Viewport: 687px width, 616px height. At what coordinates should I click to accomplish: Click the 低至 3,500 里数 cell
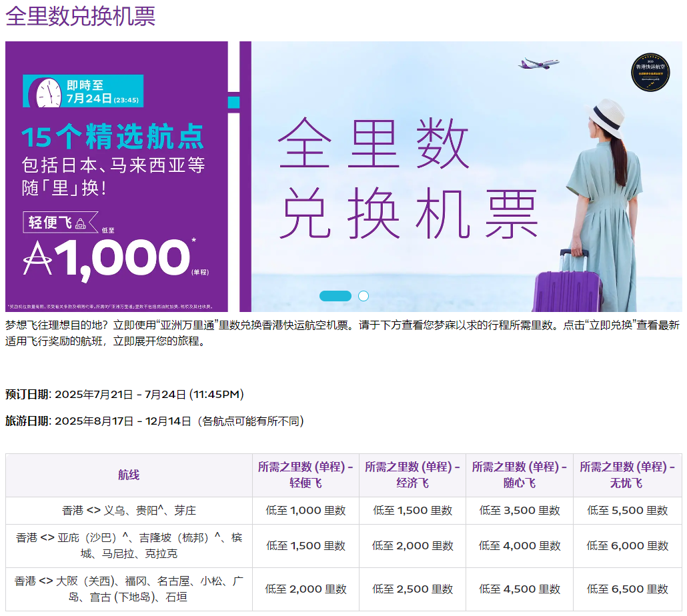coord(519,511)
